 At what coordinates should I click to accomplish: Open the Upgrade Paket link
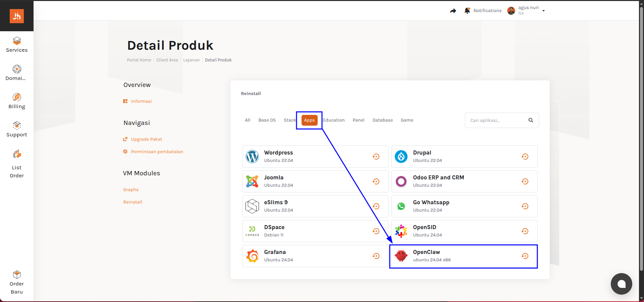[146, 139]
